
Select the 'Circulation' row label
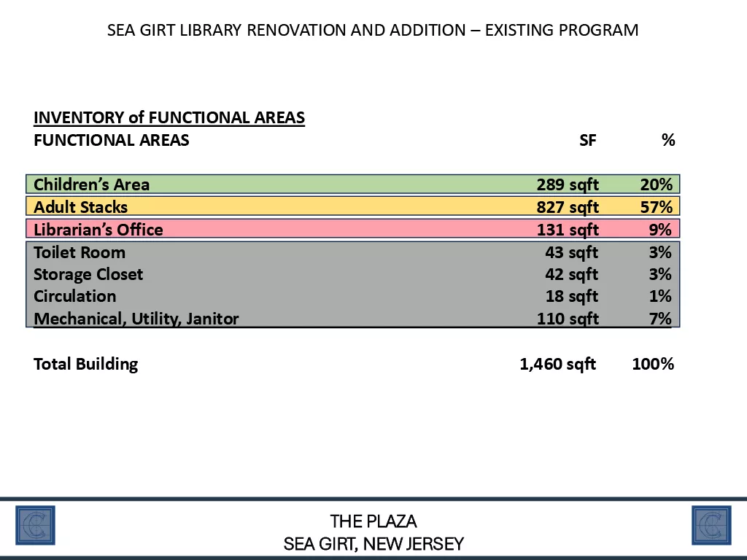coord(75,296)
